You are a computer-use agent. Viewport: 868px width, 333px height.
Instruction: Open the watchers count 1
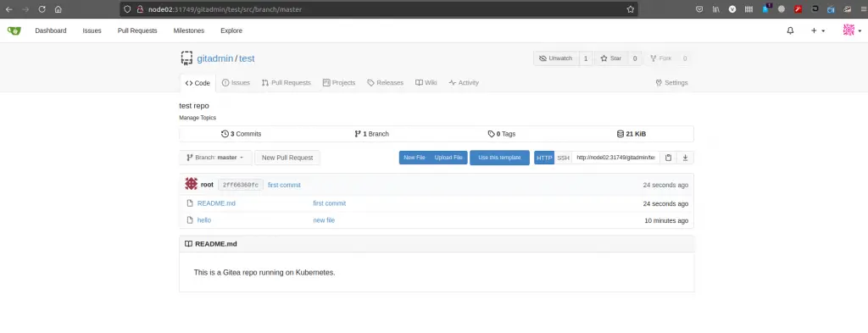(586, 58)
